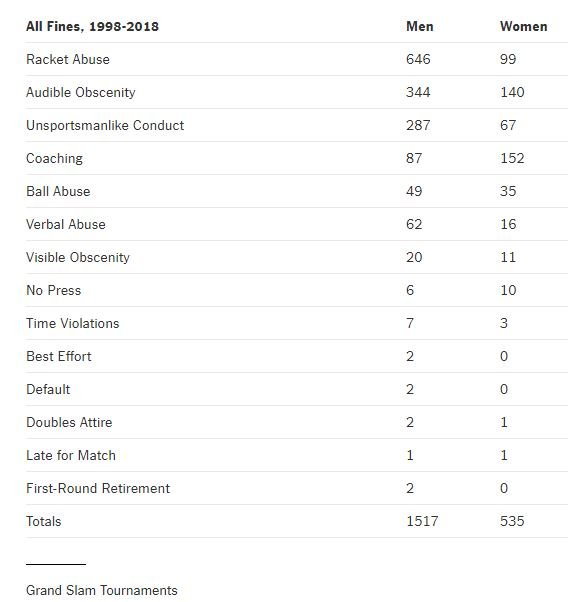Select the No Press row label
This screenshot has width=568, height=602.
click(54, 291)
